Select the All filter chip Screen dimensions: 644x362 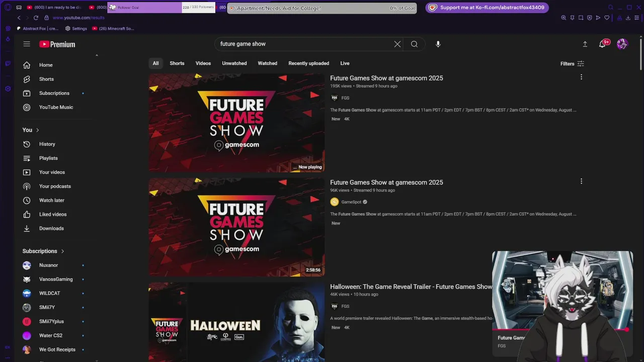click(155, 63)
